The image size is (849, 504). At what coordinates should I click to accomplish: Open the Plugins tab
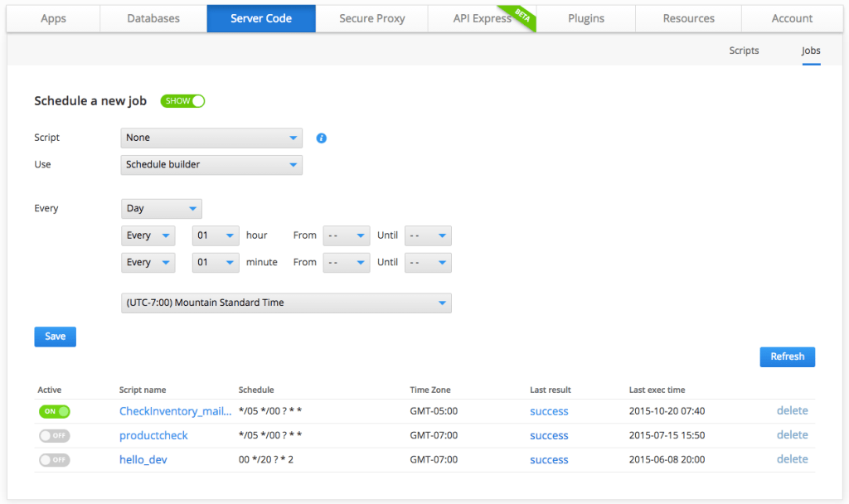(585, 18)
